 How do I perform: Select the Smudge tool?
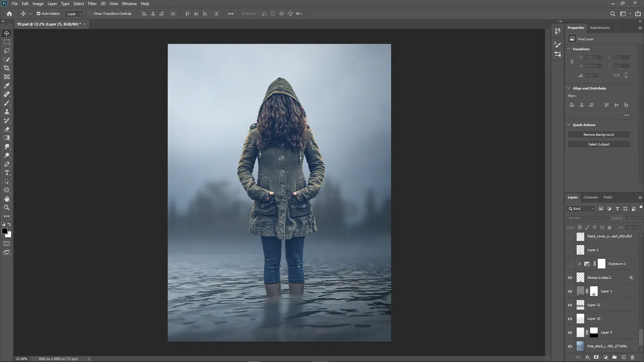pos(7,146)
